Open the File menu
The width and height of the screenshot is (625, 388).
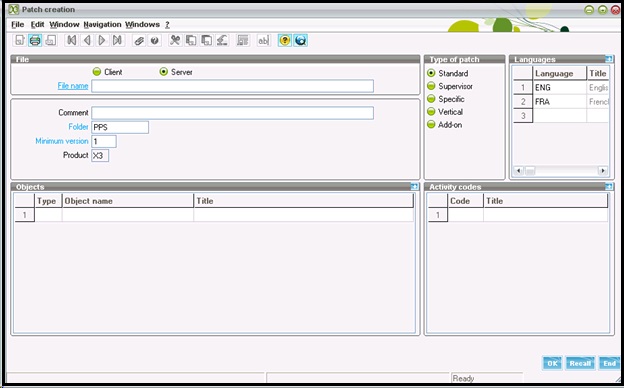click(x=18, y=25)
